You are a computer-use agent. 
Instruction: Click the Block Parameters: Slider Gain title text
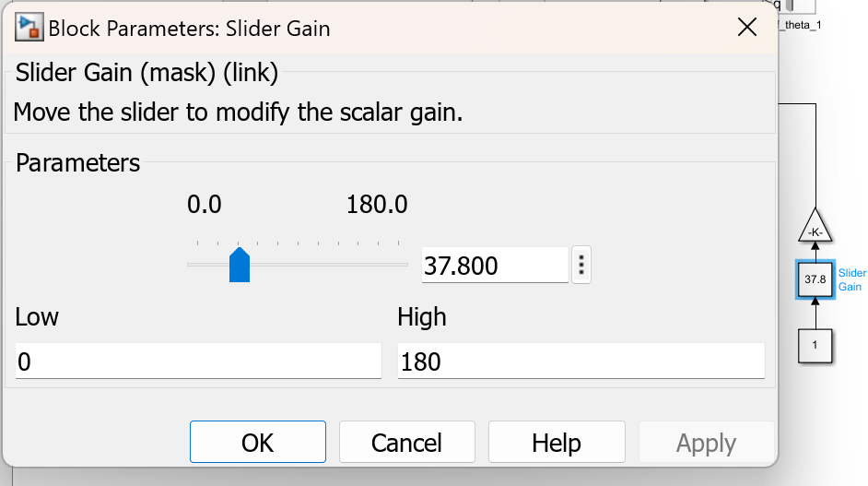pos(189,28)
